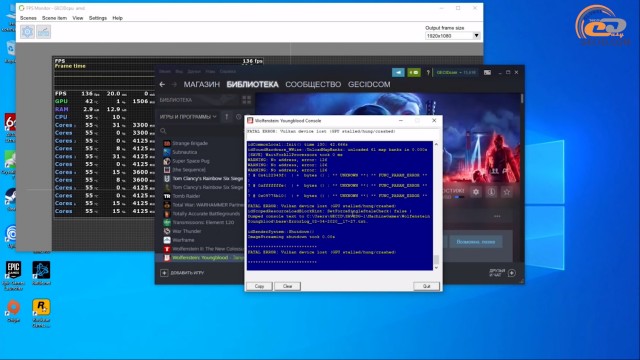The image size is (640, 360).
Task: Switch the library to the collections grid view icon
Action: point(247,100)
